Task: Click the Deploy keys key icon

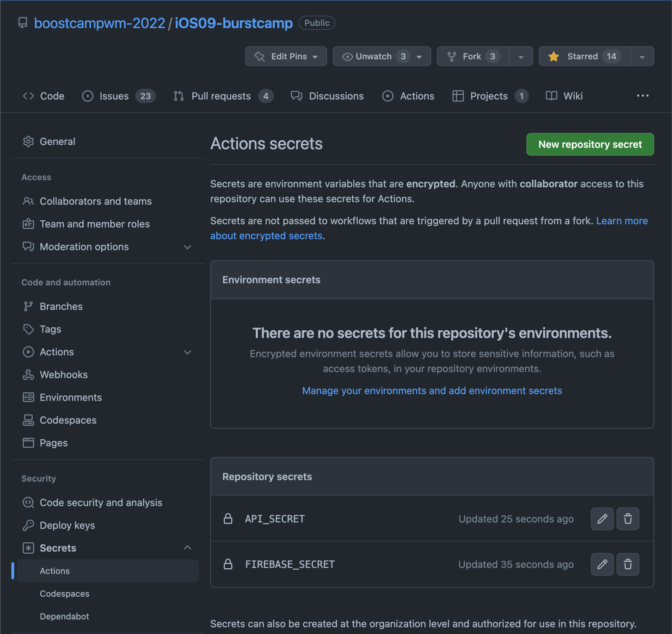Action: pyautogui.click(x=28, y=525)
